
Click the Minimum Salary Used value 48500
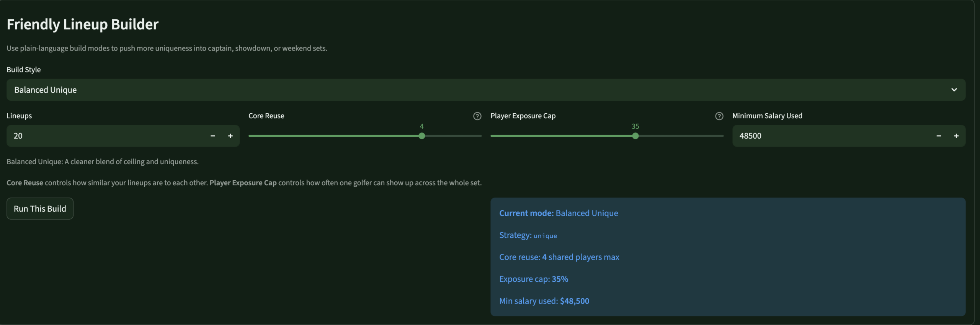point(804,136)
